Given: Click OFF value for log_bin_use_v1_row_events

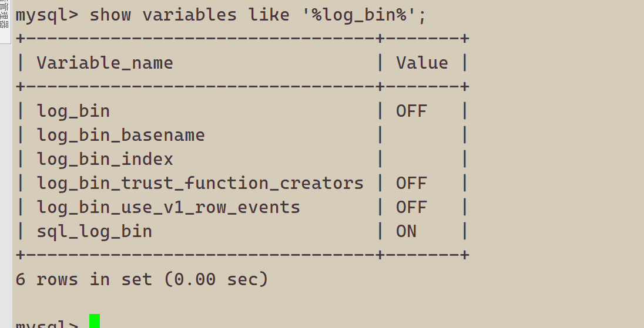Looking at the screenshot, I should (411, 208).
